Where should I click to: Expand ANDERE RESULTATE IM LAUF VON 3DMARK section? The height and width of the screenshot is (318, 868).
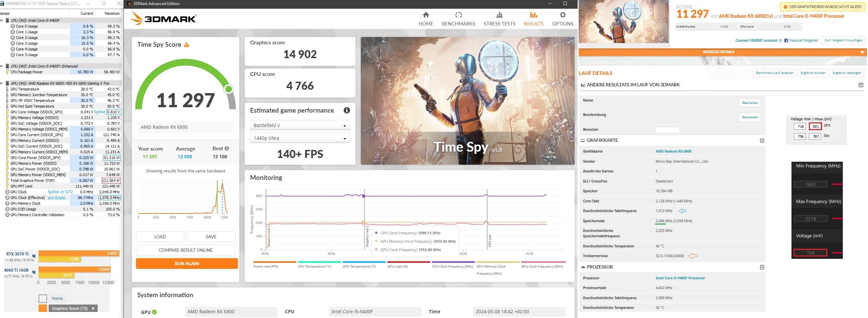coord(861,85)
